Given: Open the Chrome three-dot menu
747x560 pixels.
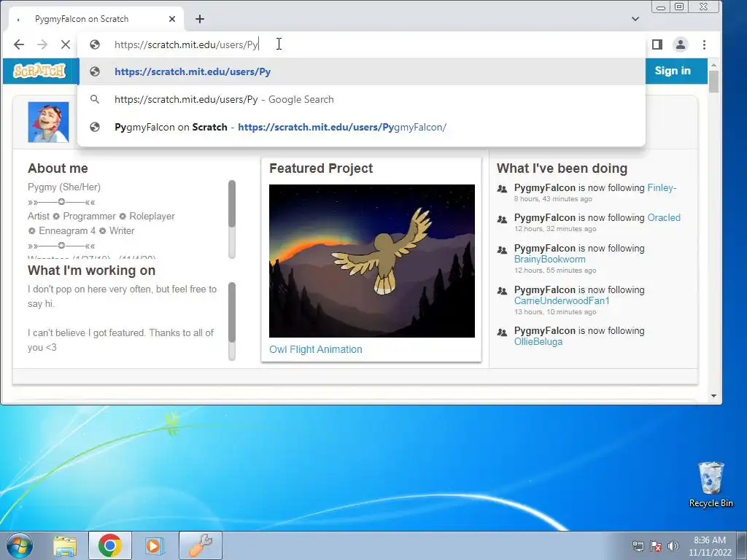Looking at the screenshot, I should click(704, 44).
